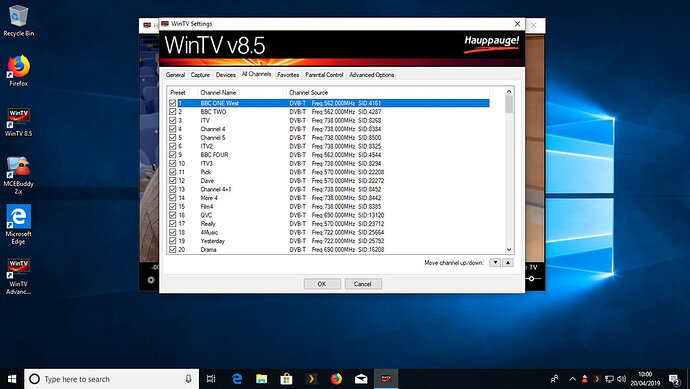
Task: Switch to the Capture tab
Action: tap(200, 75)
